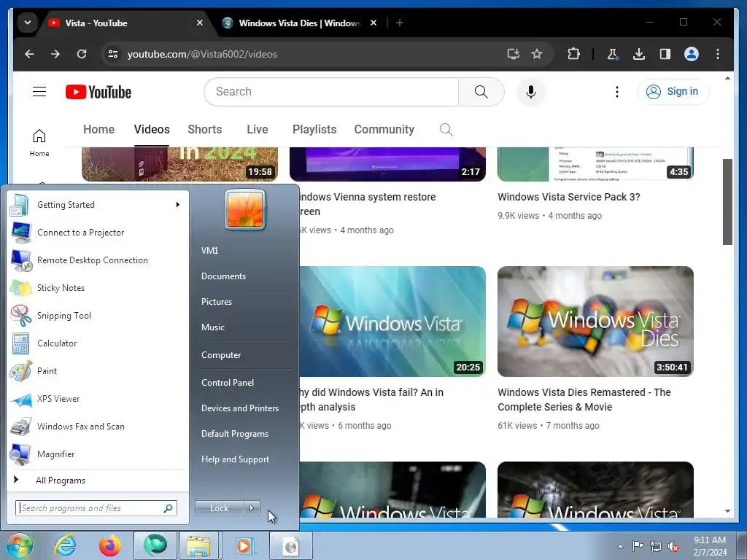Click the browser back arrow

29,54
